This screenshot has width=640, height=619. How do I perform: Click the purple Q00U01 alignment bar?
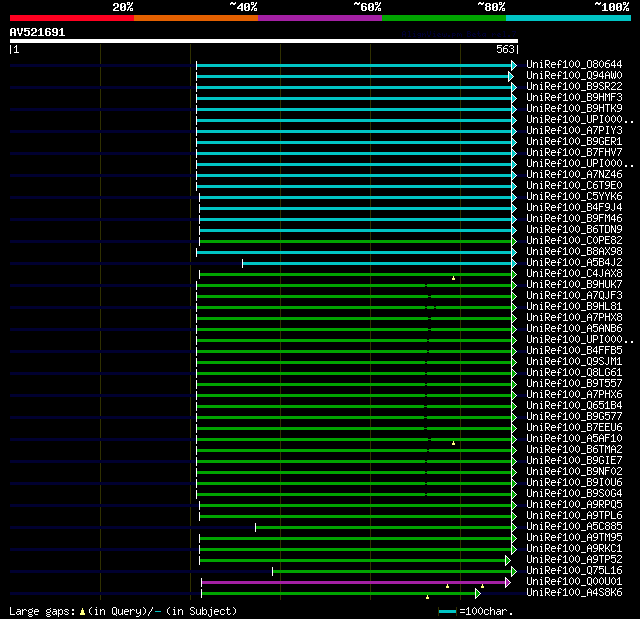353,582
